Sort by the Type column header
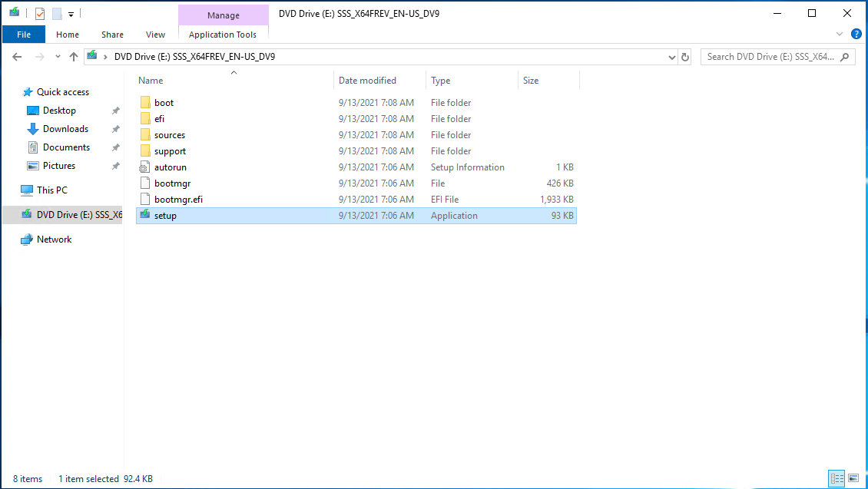This screenshot has height=489, width=868. (441, 80)
